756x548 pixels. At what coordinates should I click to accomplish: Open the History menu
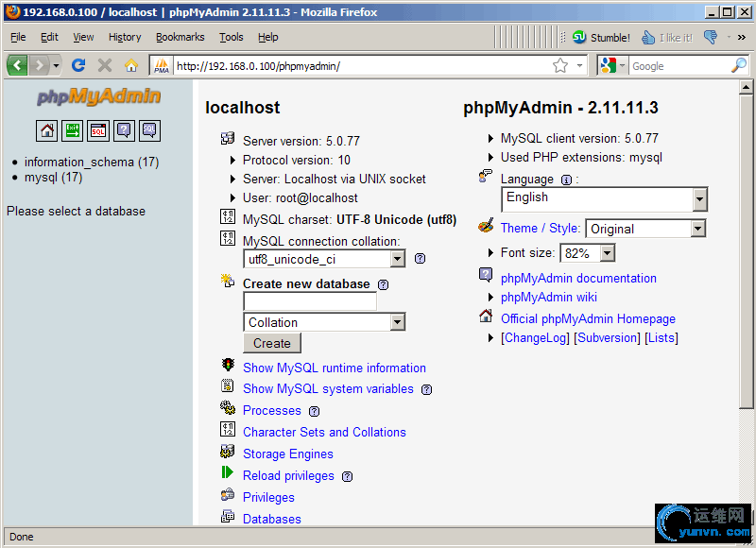coord(125,37)
